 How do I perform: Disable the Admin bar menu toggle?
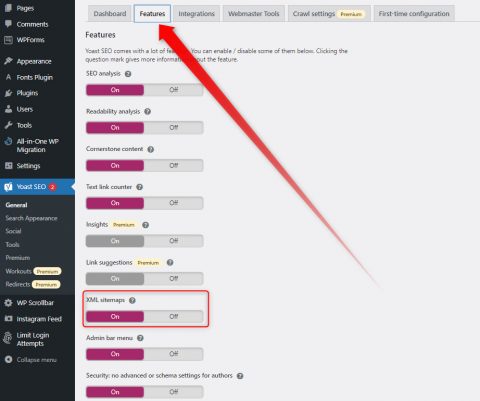tap(173, 354)
